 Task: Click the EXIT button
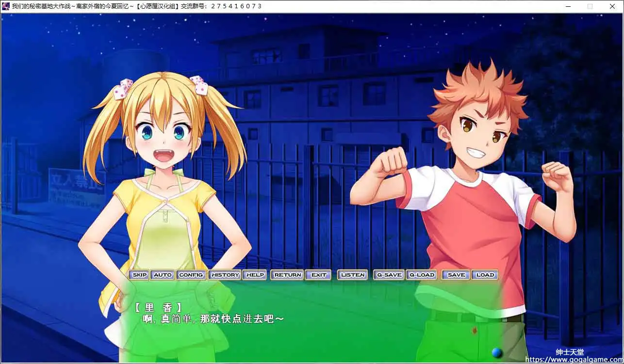click(x=319, y=275)
